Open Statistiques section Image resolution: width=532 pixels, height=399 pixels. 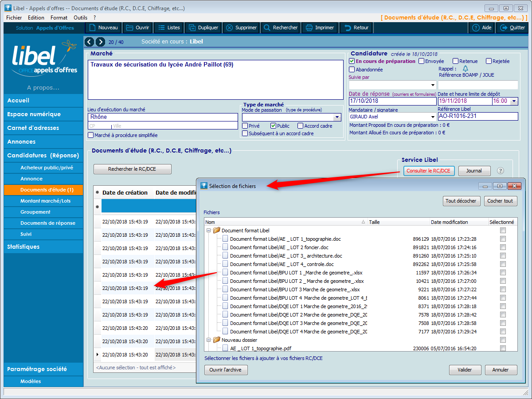click(x=43, y=247)
